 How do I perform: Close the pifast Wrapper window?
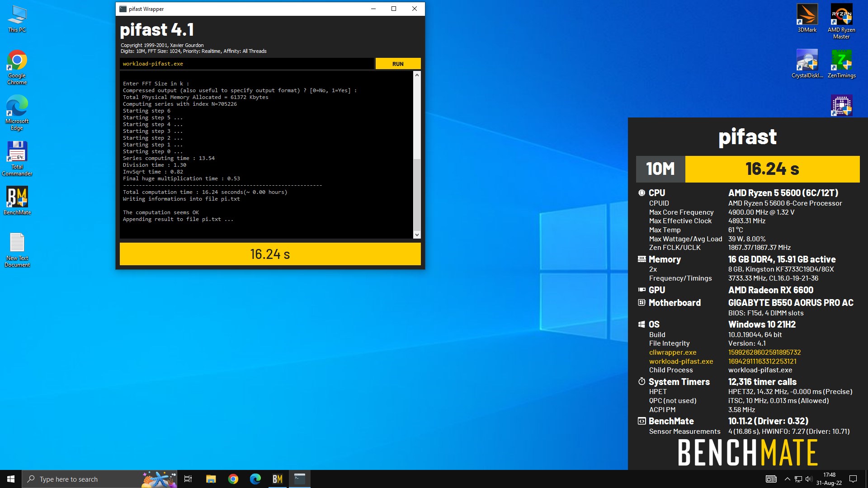414,9
